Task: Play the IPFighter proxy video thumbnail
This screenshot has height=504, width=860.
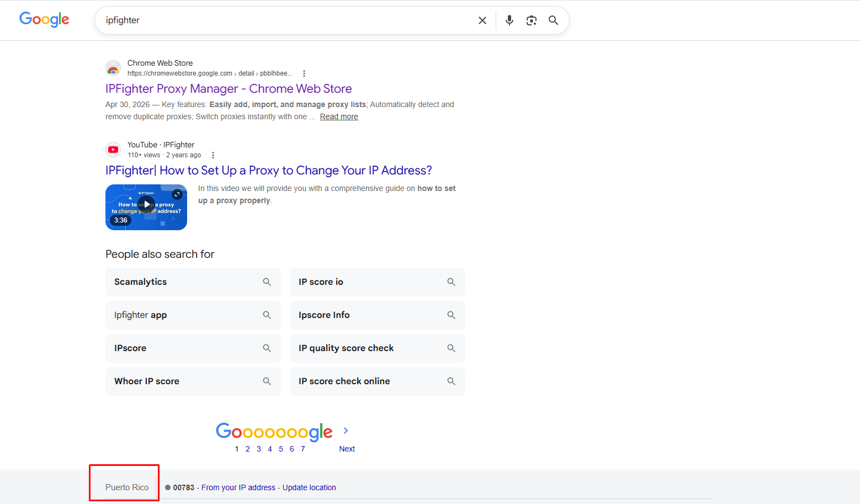Action: click(146, 207)
